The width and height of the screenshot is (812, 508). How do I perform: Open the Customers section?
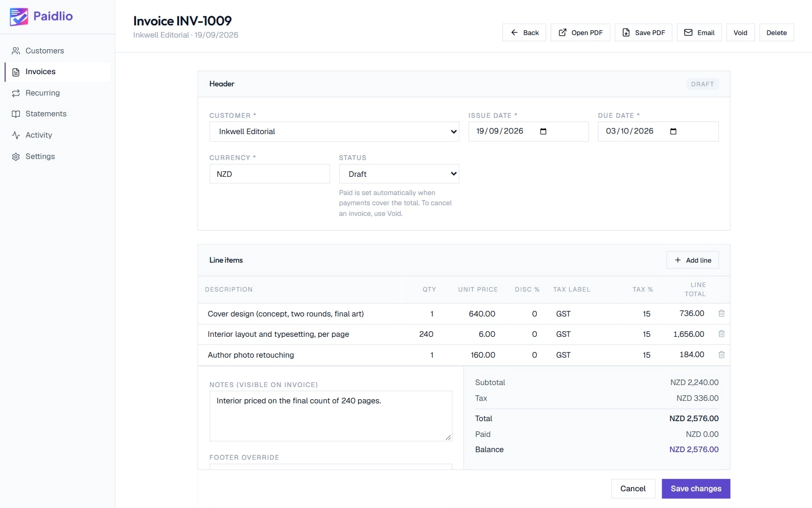pyautogui.click(x=57, y=51)
